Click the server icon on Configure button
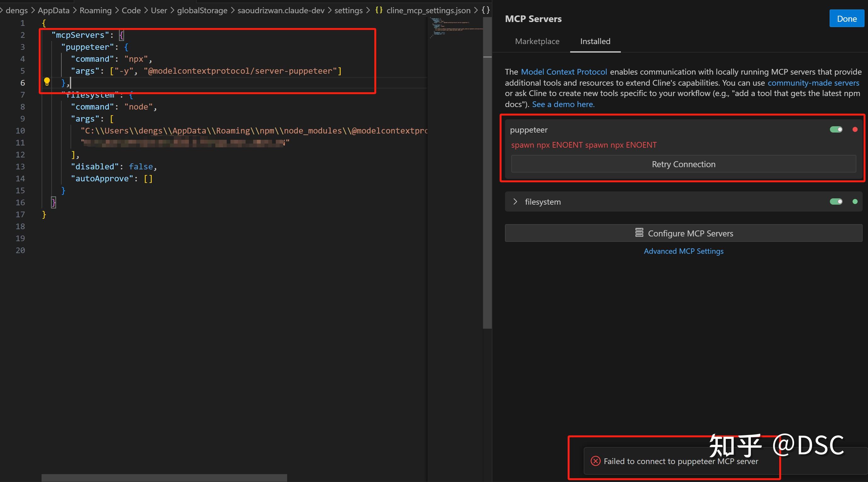 click(x=639, y=233)
